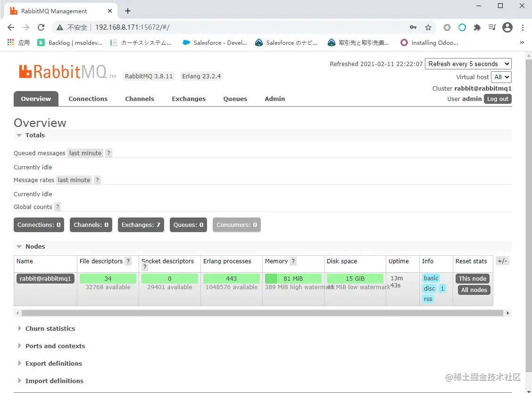This screenshot has width=532, height=393.
Task: Open the Installing Odoo bookmark
Action: point(429,43)
